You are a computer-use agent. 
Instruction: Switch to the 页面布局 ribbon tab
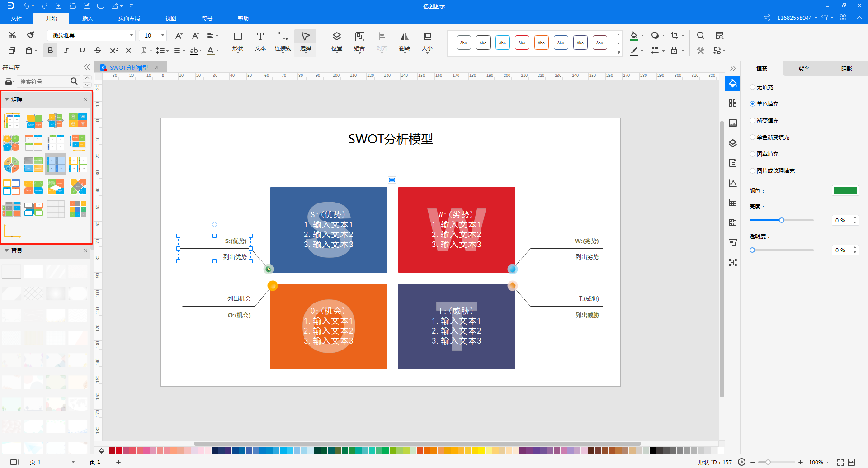pos(129,18)
